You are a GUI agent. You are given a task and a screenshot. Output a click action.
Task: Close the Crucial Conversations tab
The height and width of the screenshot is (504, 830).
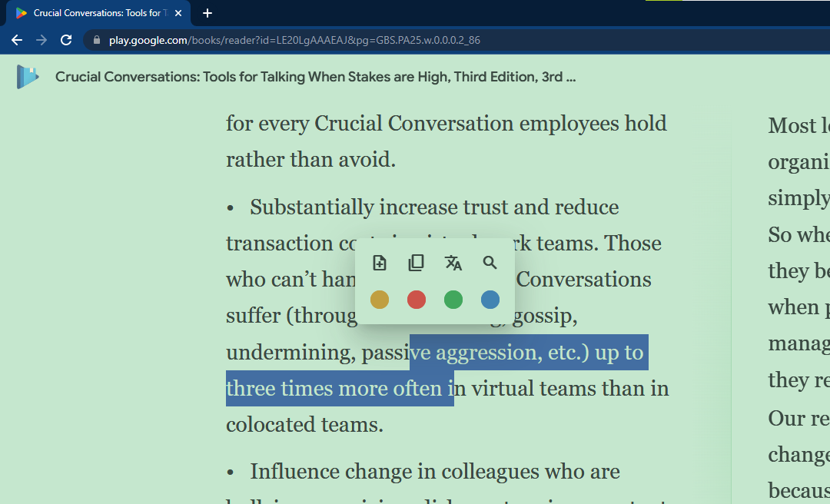tap(178, 13)
